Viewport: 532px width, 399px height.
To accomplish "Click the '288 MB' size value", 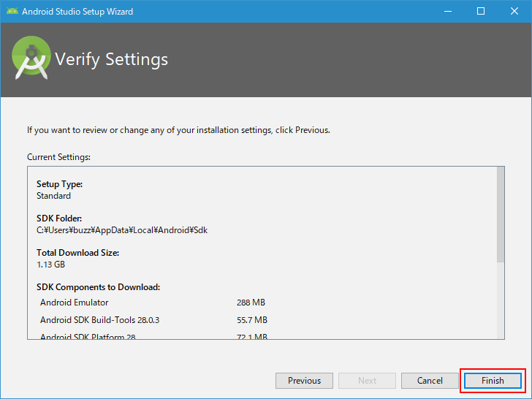I will [x=251, y=303].
